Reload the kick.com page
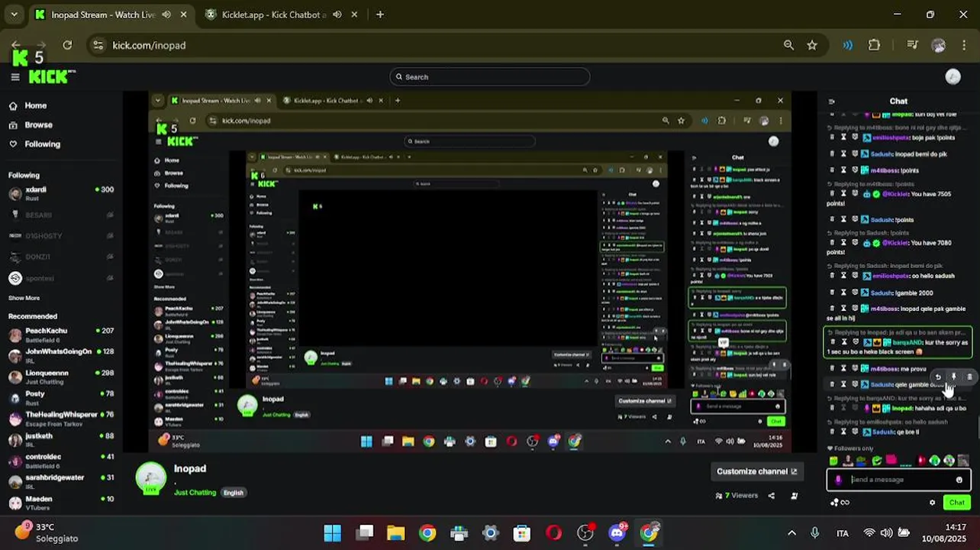The image size is (980, 550). (67, 45)
